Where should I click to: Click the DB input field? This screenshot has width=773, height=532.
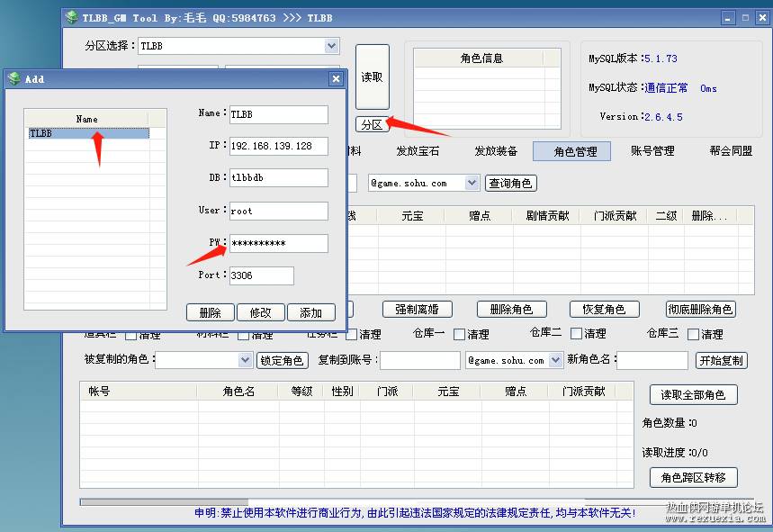[279, 177]
